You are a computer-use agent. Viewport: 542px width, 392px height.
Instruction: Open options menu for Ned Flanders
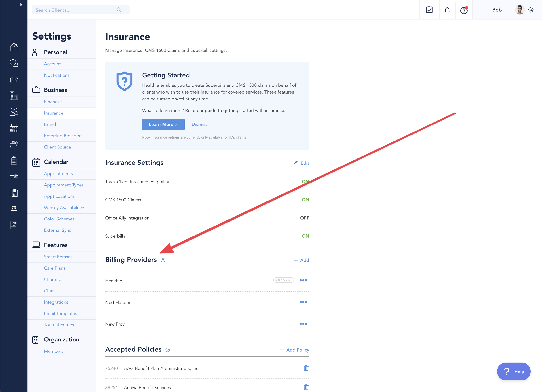303,302
